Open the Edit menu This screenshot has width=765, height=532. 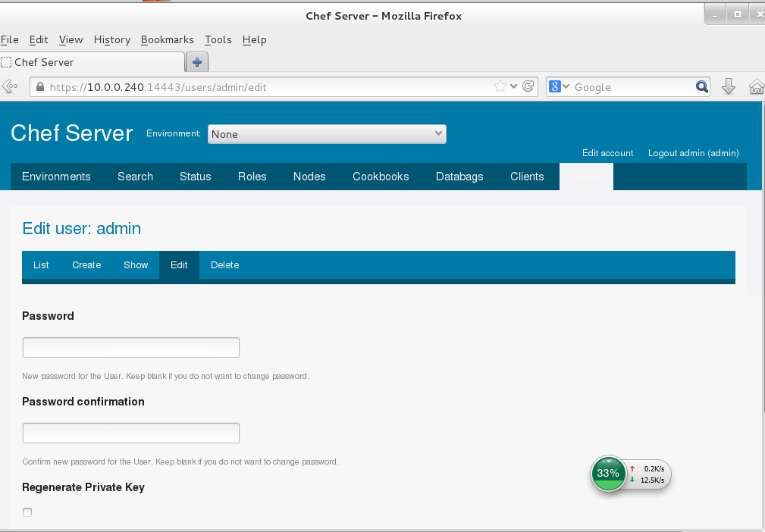[39, 40]
